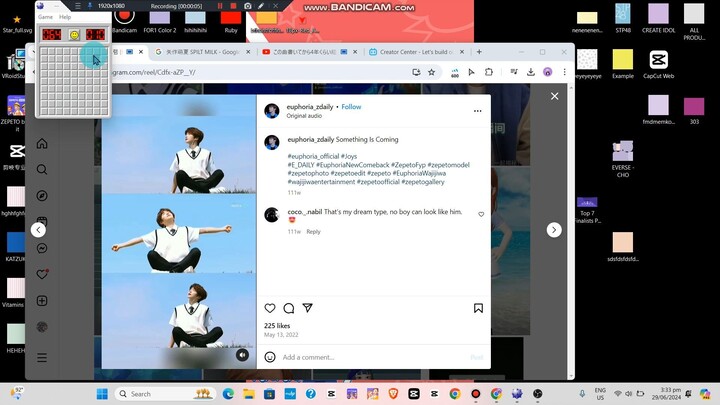Open the Windows Start menu
The width and height of the screenshot is (720, 405).
pos(102,394)
